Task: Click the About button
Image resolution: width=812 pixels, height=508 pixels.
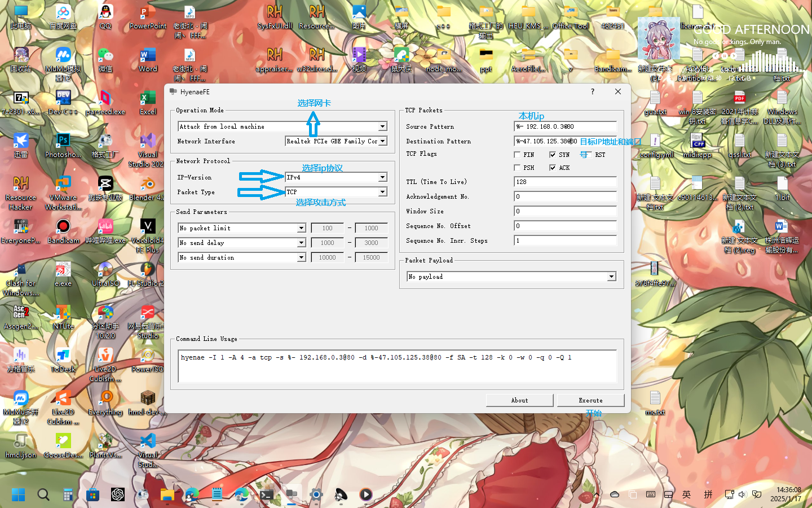Action: pos(519,400)
